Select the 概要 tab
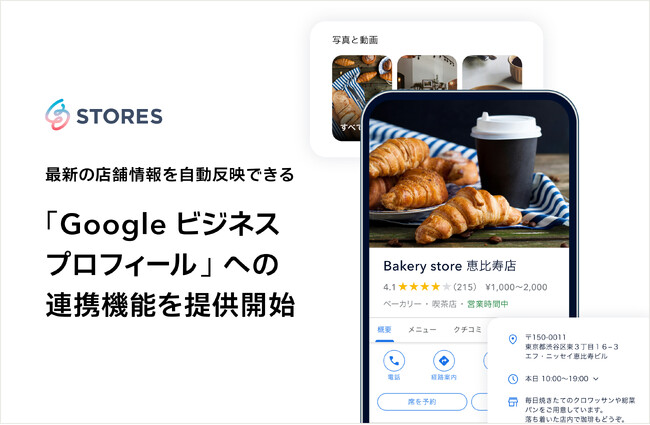Image resolution: width=650 pixels, height=425 pixels. coord(384,330)
